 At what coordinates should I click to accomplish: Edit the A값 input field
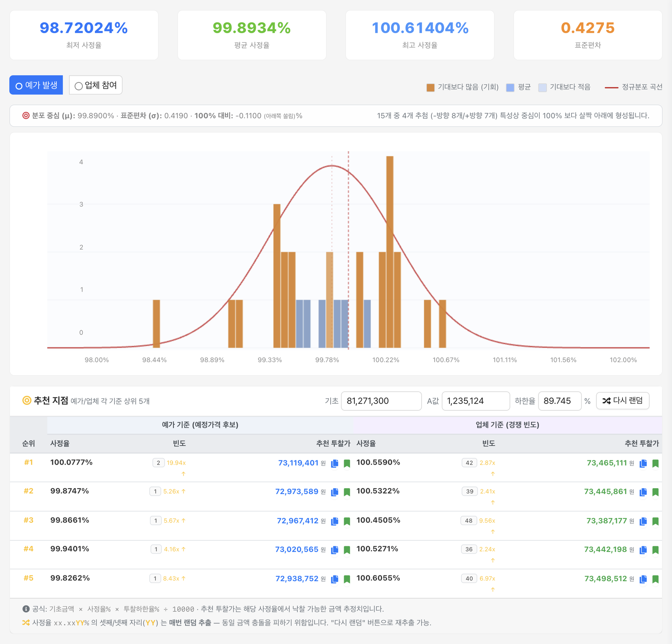point(476,401)
